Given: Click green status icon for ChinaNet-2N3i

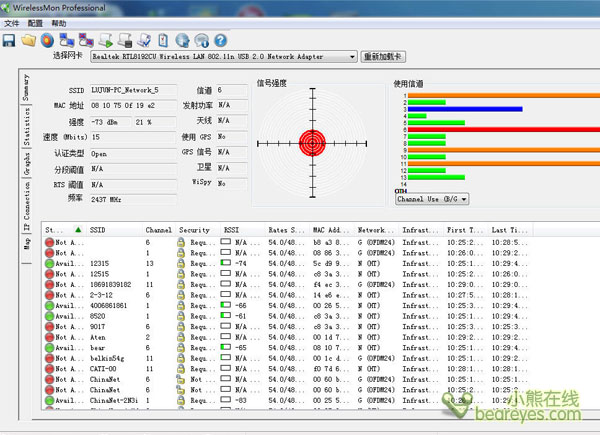Looking at the screenshot, I should pos(49,400).
